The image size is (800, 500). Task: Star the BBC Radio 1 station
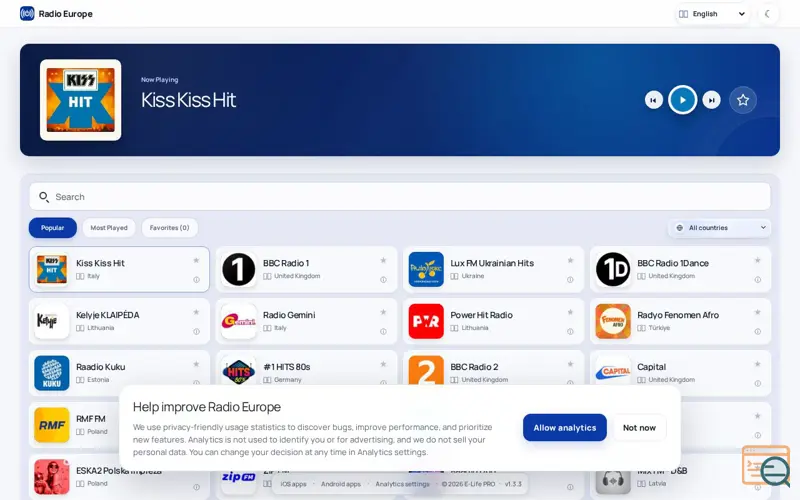[x=383, y=260]
